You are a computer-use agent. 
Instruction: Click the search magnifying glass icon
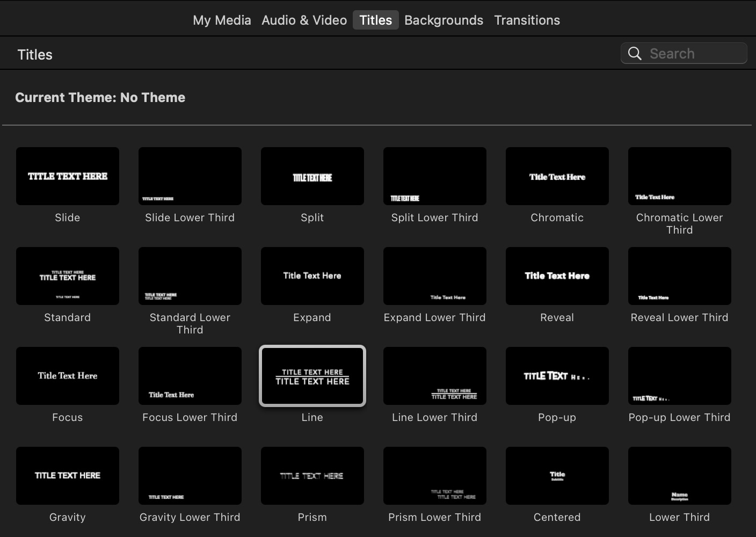(635, 53)
